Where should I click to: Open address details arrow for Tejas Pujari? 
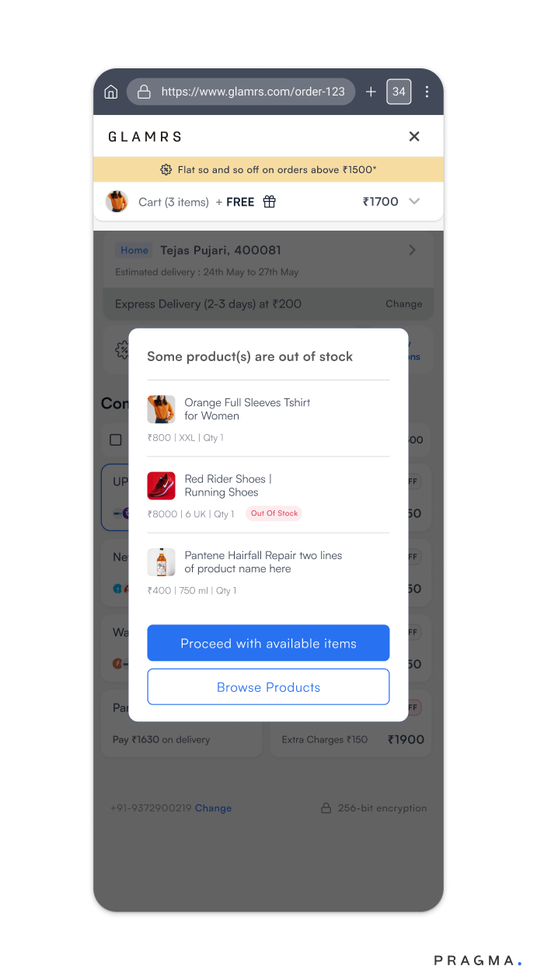(412, 250)
